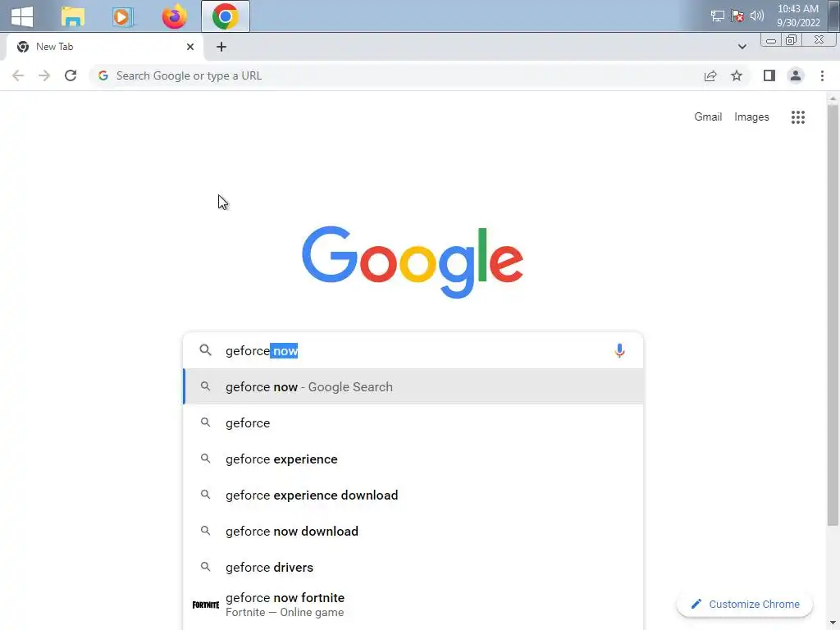The width and height of the screenshot is (840, 630).
Task: Click the page vertical scrollbar
Action: 833,315
